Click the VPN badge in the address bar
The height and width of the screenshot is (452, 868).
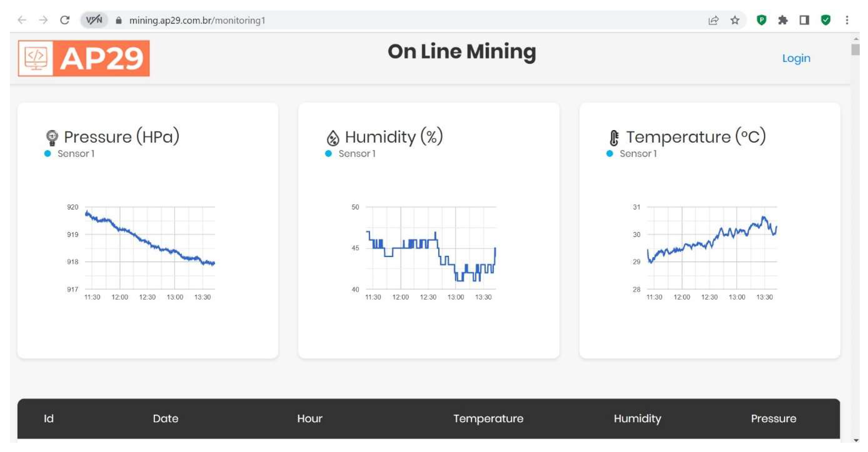coord(94,20)
